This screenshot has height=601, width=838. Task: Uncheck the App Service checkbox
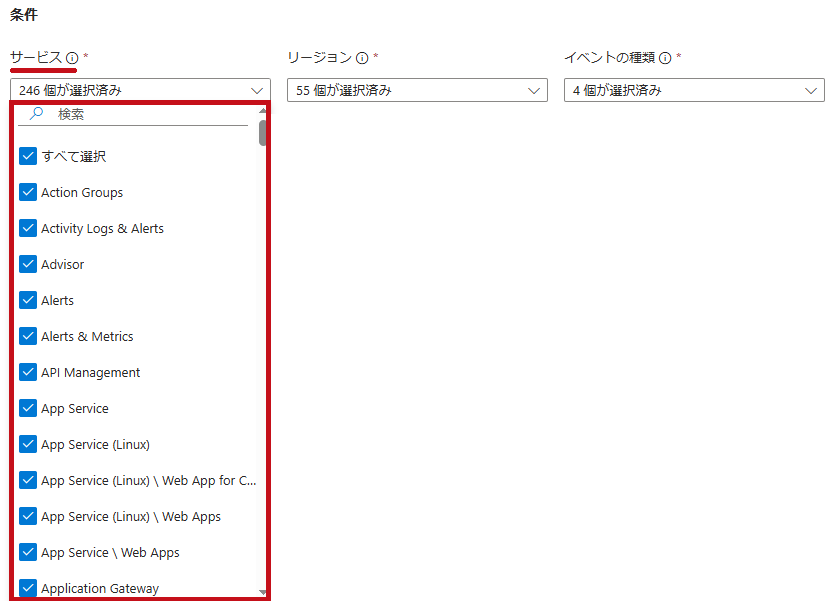pyautogui.click(x=28, y=408)
